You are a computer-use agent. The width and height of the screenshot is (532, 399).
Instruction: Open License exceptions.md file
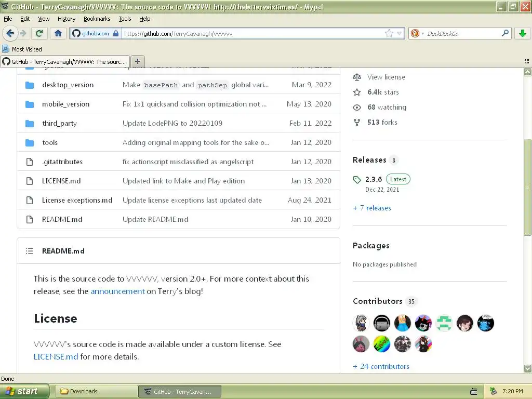pos(77,200)
